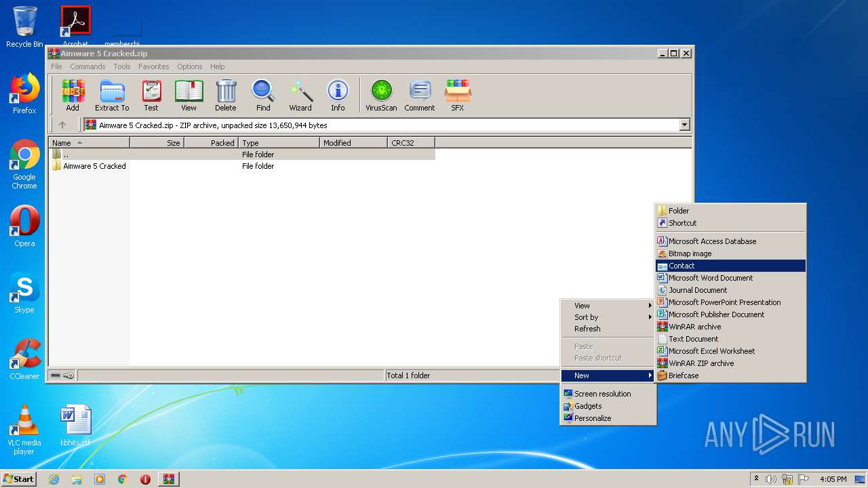Expand the address bar dropdown arrow

pos(684,125)
